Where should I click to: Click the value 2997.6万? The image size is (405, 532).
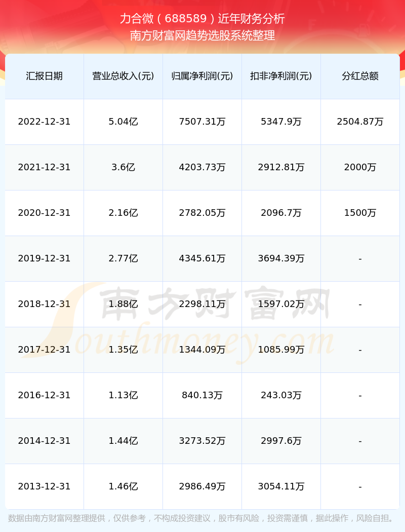click(281, 441)
